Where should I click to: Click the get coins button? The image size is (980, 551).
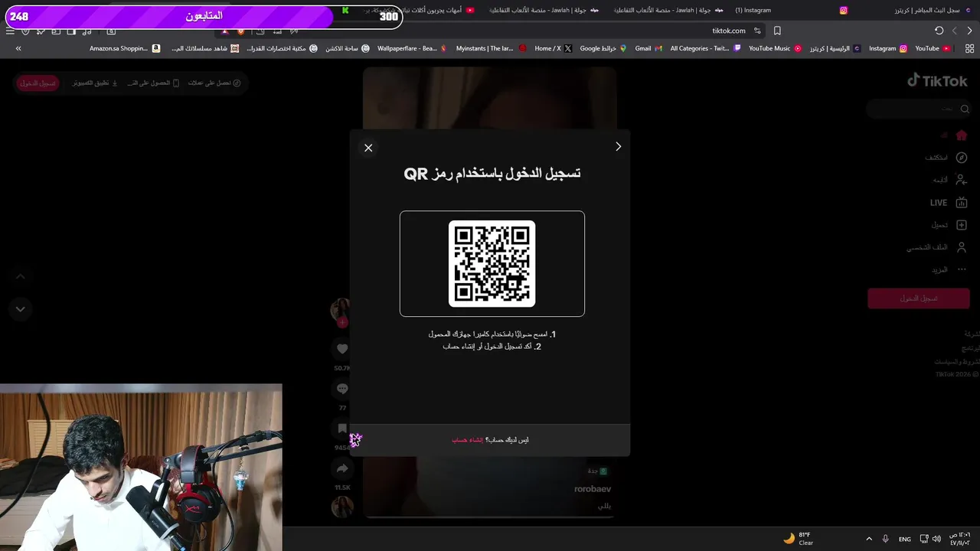[x=214, y=83]
